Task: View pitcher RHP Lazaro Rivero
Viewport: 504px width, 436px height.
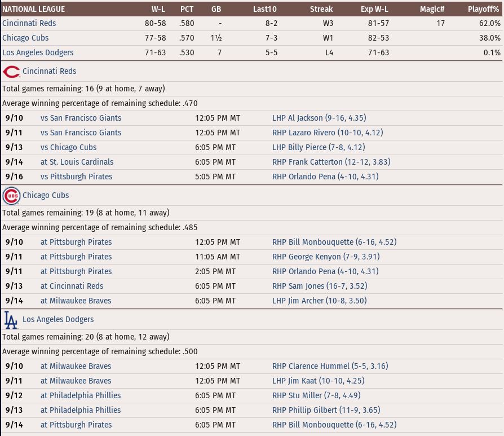Action: pos(328,133)
